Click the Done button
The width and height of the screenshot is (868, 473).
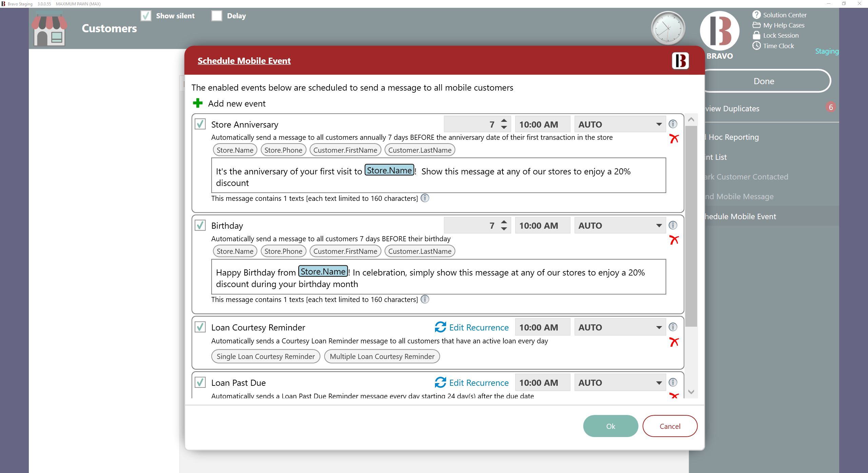(765, 81)
